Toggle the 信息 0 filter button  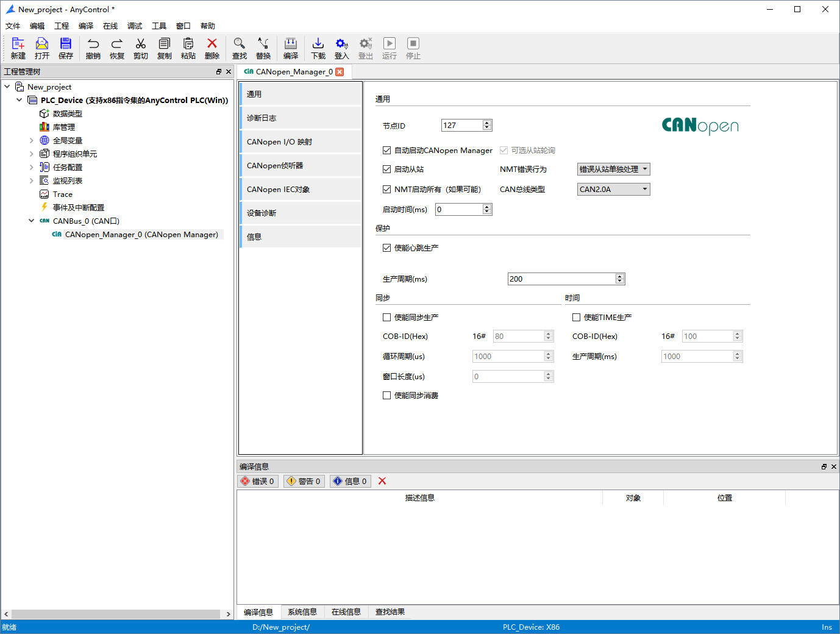point(351,481)
